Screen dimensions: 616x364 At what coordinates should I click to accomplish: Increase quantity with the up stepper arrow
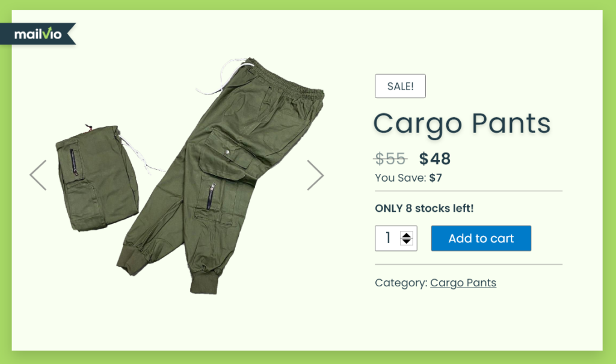click(x=406, y=235)
